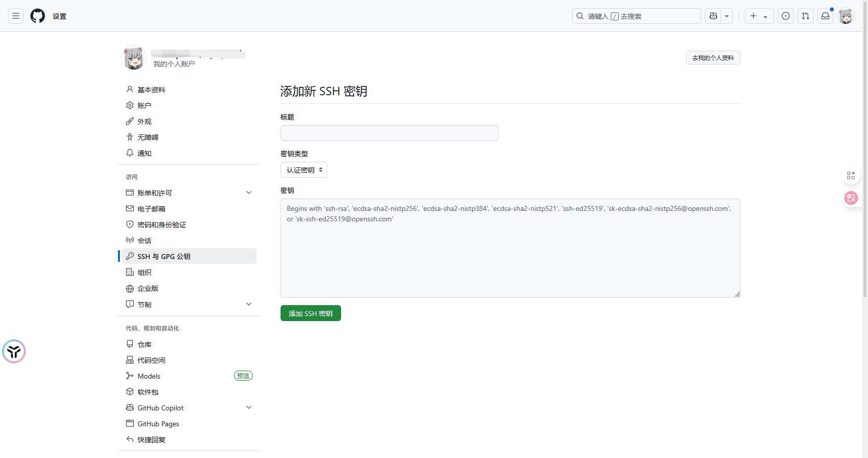Screen dimensions: 868x458
Task: Open 通知 notification settings
Action: pyautogui.click(x=189, y=153)
